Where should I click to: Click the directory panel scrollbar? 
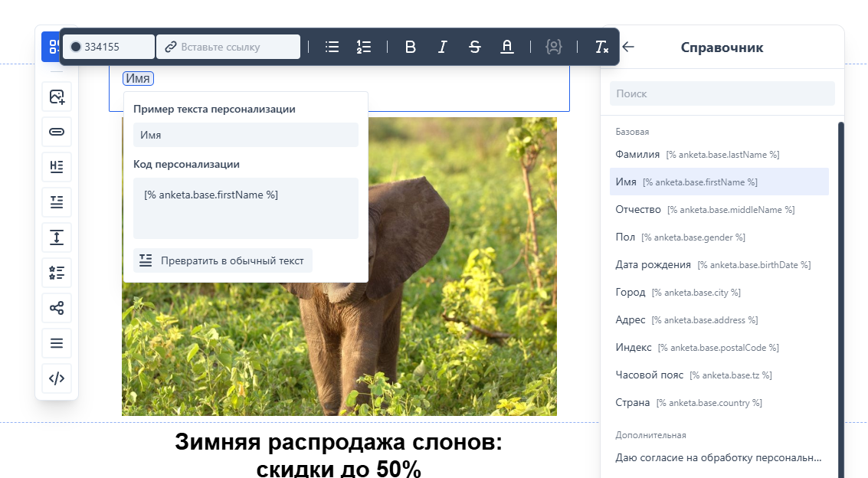[841, 299]
